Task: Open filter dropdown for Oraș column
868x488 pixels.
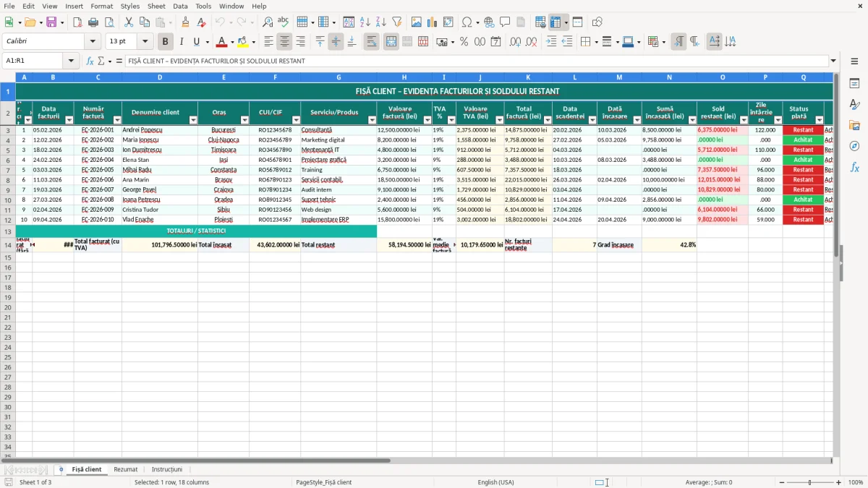Action: (244, 120)
